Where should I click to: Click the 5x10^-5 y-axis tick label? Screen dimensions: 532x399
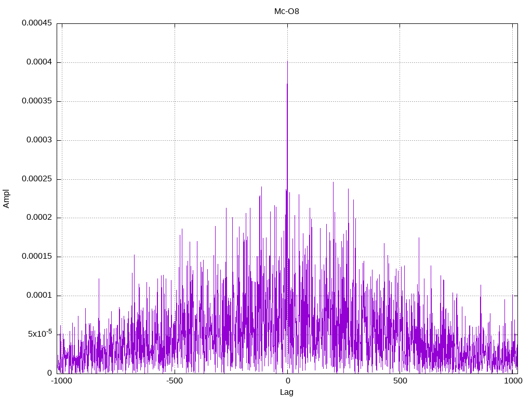[x=40, y=334]
